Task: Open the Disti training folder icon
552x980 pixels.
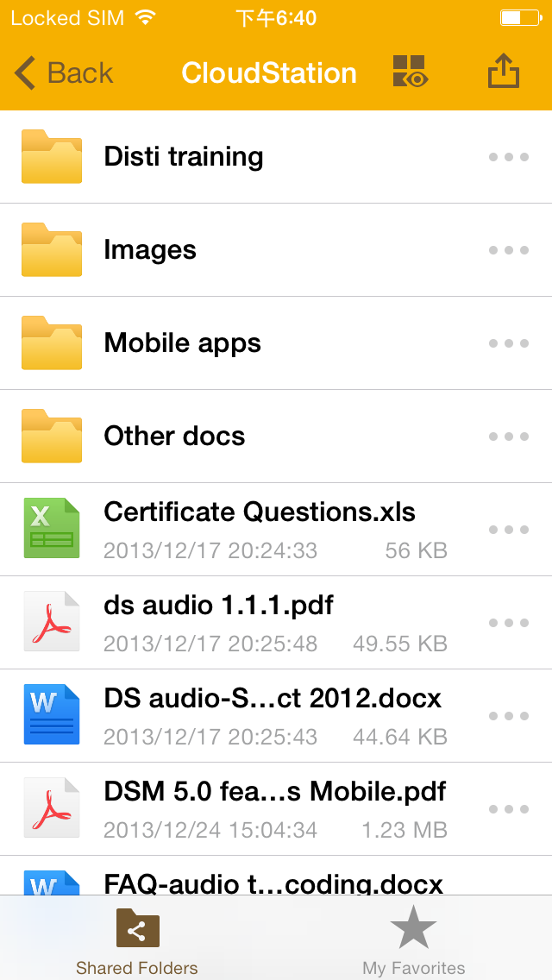Action: tap(52, 156)
